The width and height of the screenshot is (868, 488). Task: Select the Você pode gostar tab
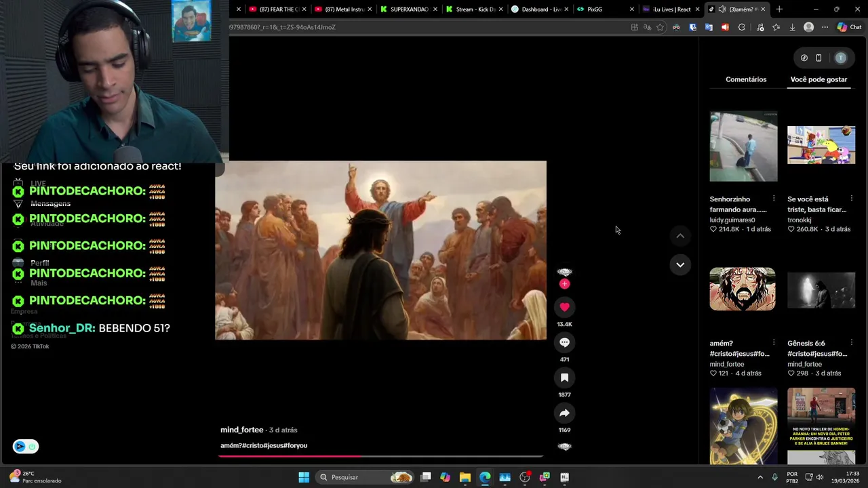818,79
